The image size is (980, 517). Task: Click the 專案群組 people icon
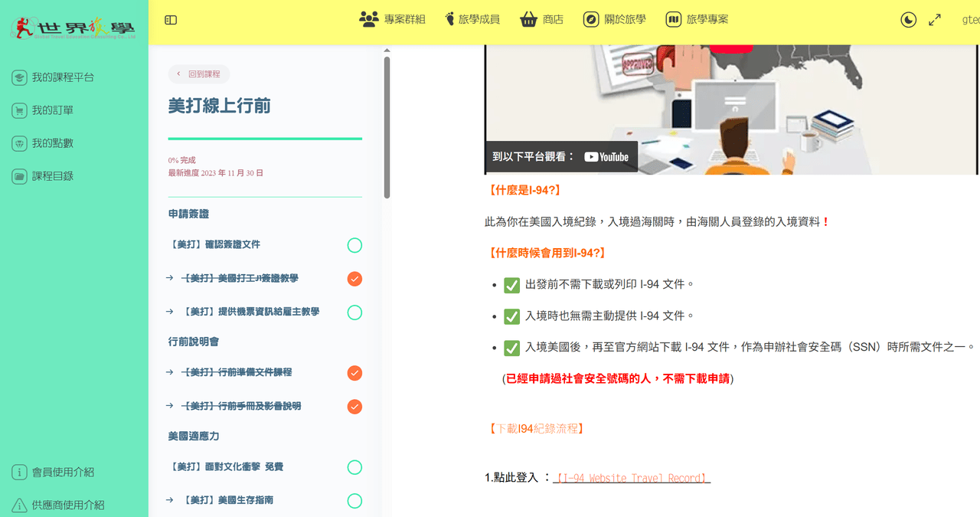point(369,19)
